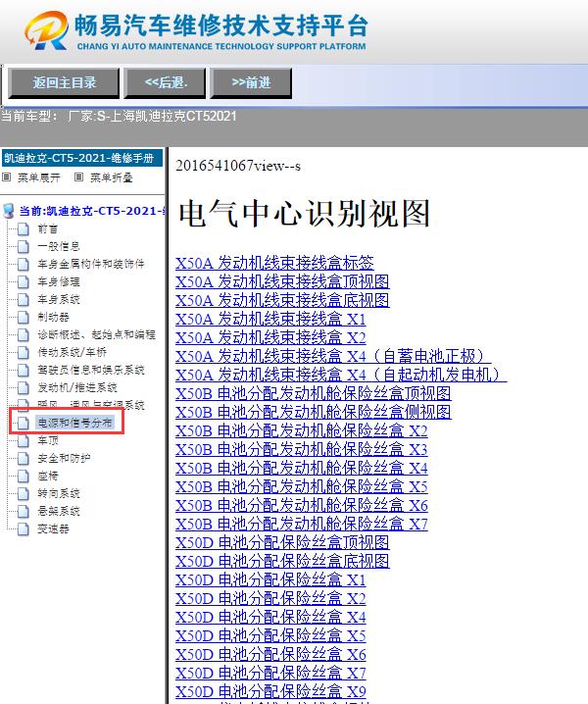Open the 悬架系统 tree item
This screenshot has width=588, height=704.
(x=59, y=511)
